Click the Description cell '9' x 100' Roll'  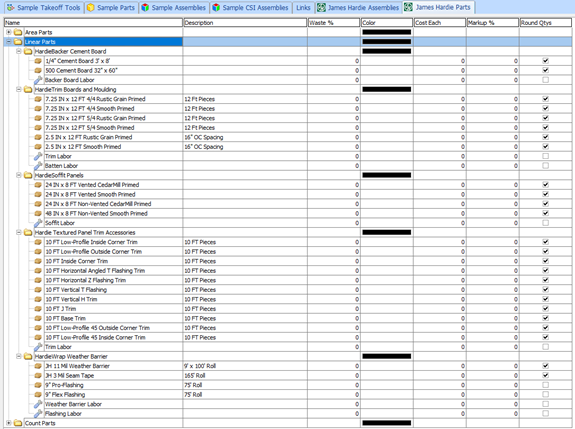(x=245, y=366)
